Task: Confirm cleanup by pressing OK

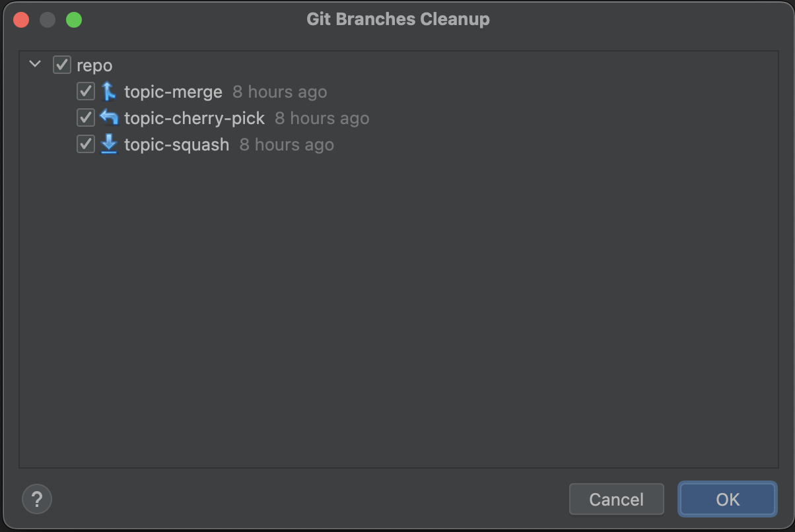Action: [x=726, y=499]
